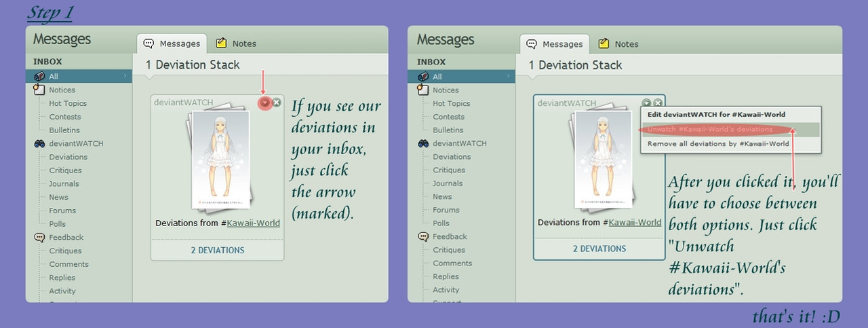
Task: Click the Feedback speech-bubble icon, screenshot without menu
Action: click(39, 238)
